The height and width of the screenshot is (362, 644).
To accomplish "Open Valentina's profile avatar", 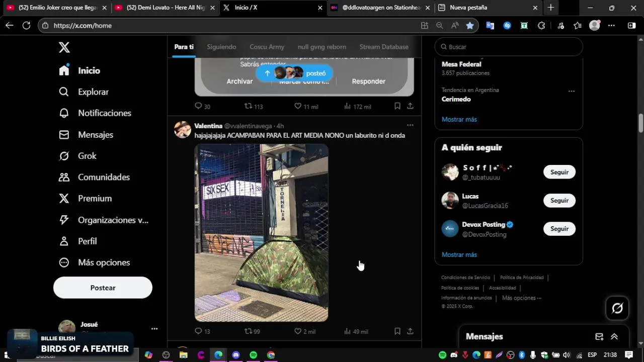I will click(x=182, y=129).
